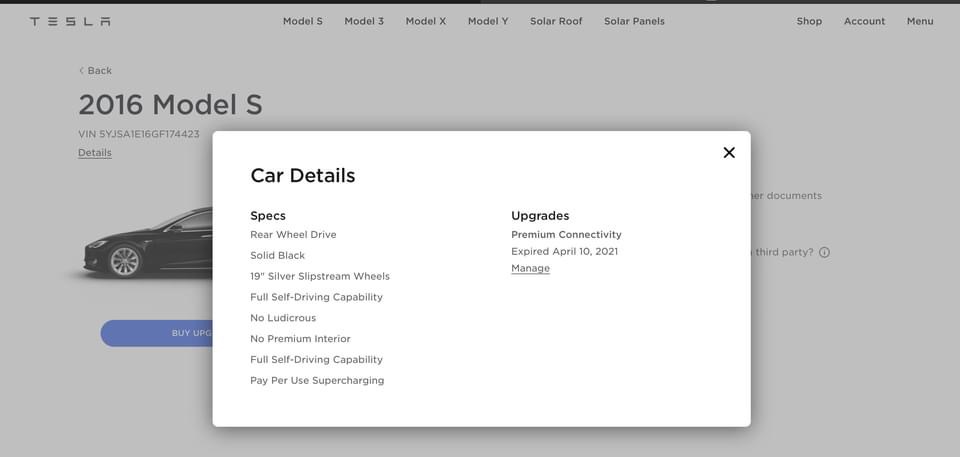The width and height of the screenshot is (960, 457).
Task: Click the Details link under the VIN
Action: pyautogui.click(x=95, y=153)
